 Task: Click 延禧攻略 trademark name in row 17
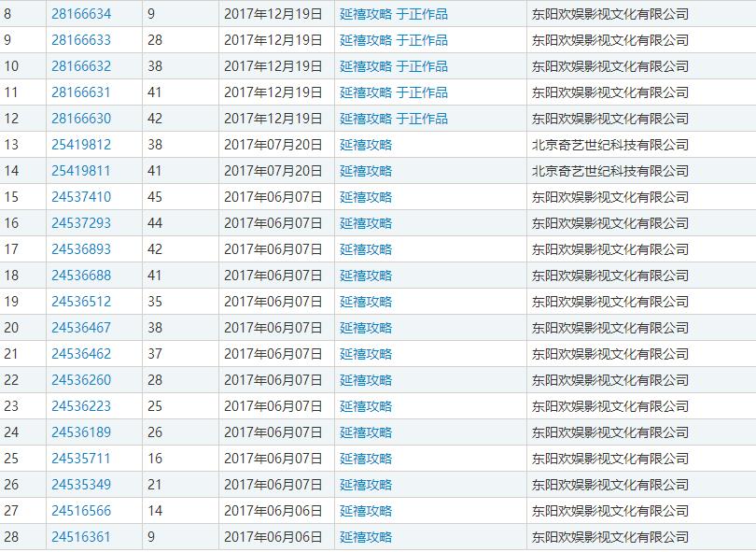point(366,249)
